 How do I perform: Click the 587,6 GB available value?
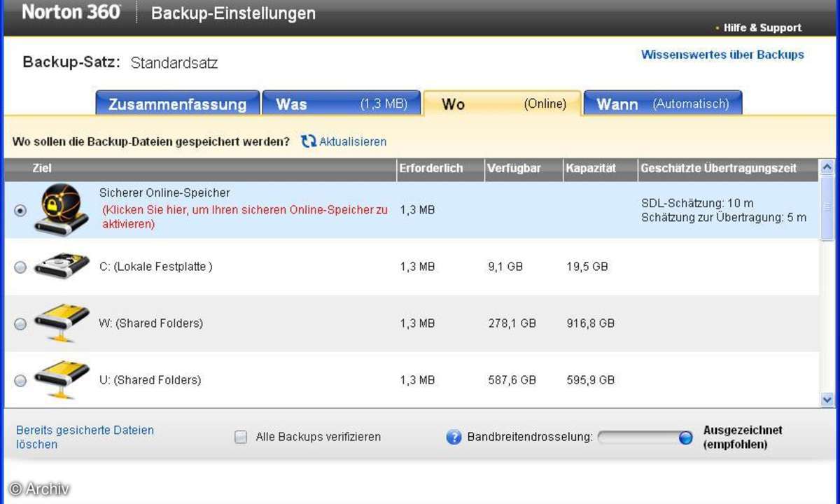512,380
